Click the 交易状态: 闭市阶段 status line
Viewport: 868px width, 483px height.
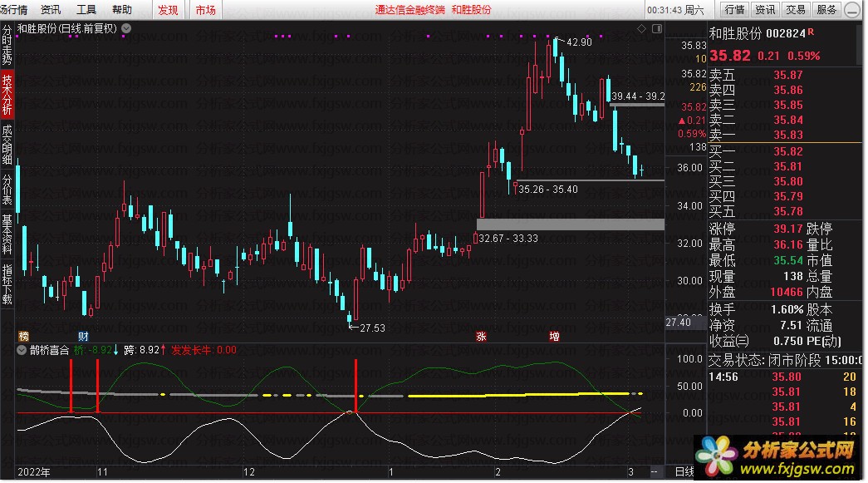(x=786, y=360)
